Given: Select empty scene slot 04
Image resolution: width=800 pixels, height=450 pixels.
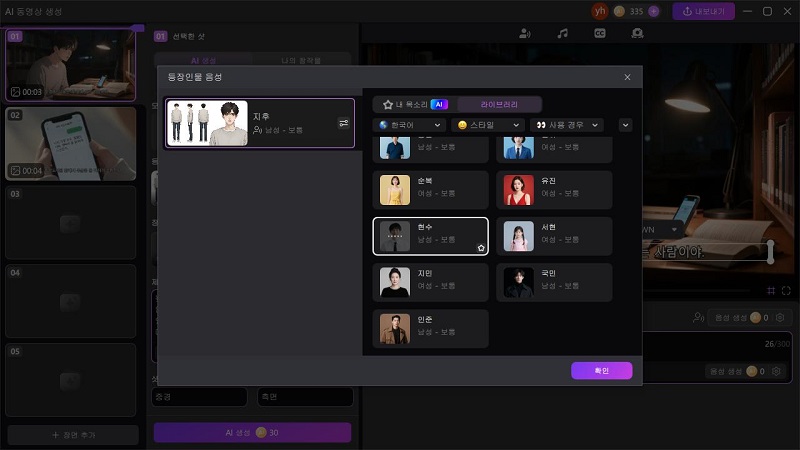Looking at the screenshot, I should (x=70, y=301).
